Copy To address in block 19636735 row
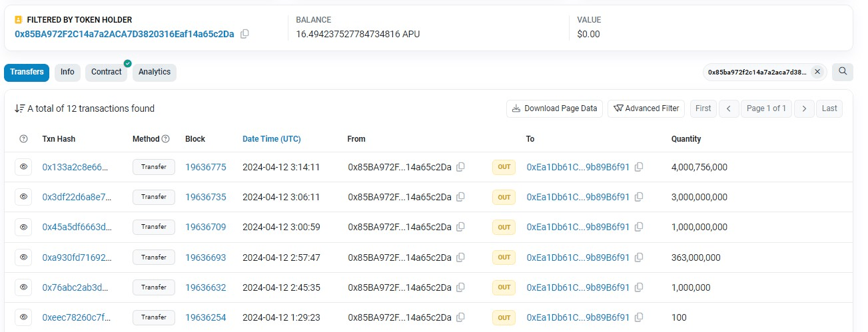Viewport: 868px width, 332px height. tap(639, 197)
